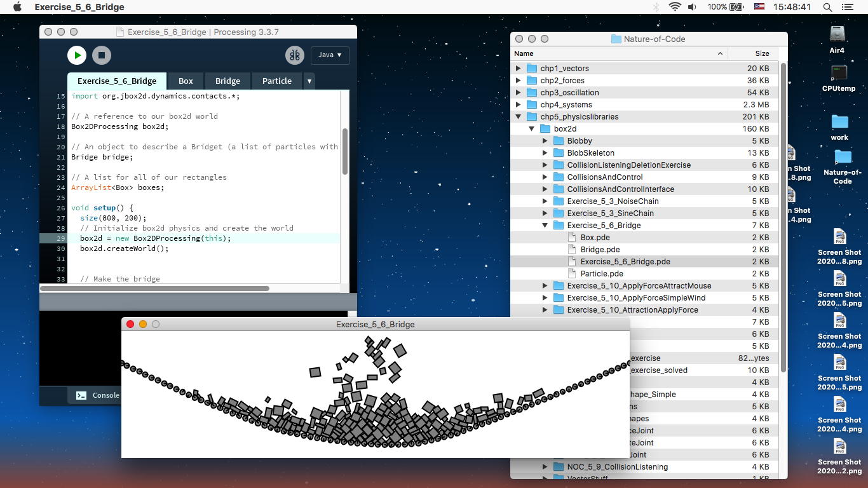Collapse the chp5_physicslibraries folder
This screenshot has height=488, width=868.
[x=519, y=117]
